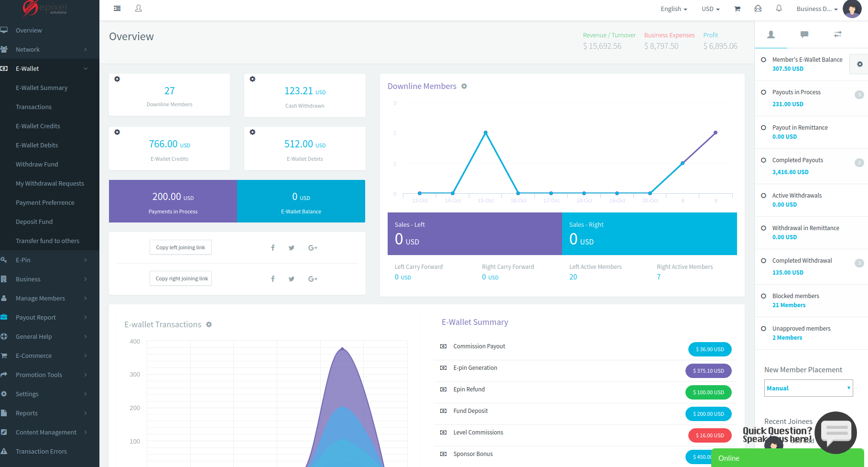Viewport: 868px width, 467px height.
Task: Select the Completed Withdrawal radio circle
Action: click(763, 260)
